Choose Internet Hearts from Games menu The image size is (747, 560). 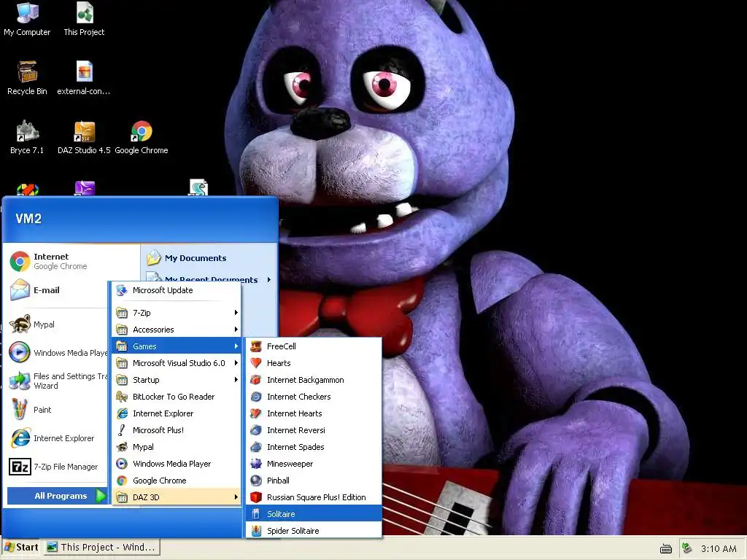click(x=314, y=413)
